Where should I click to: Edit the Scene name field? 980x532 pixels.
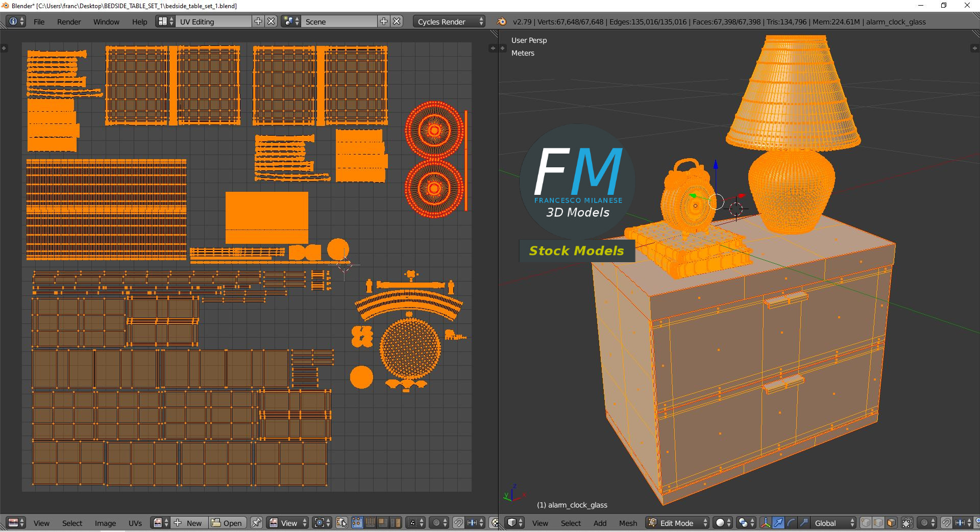coord(339,21)
